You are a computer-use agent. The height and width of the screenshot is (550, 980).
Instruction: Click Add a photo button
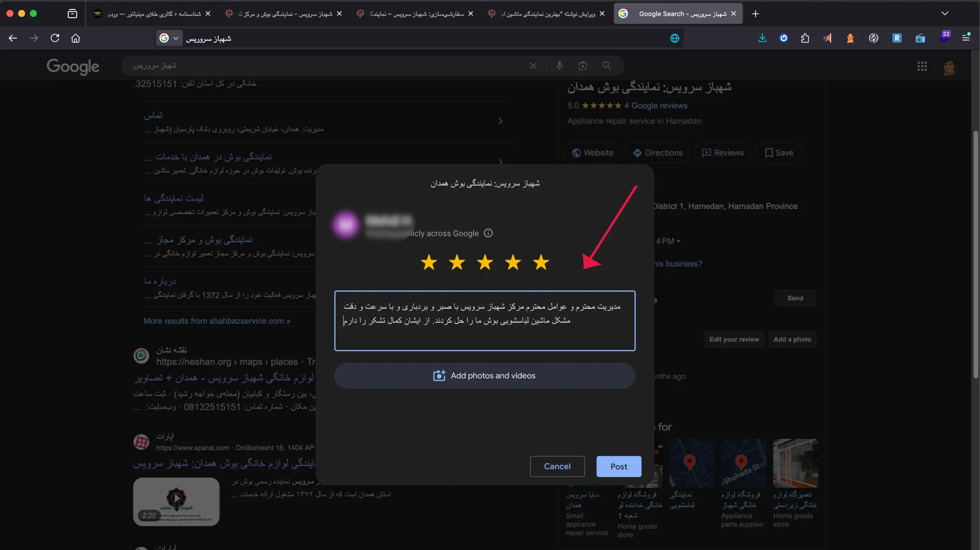792,339
